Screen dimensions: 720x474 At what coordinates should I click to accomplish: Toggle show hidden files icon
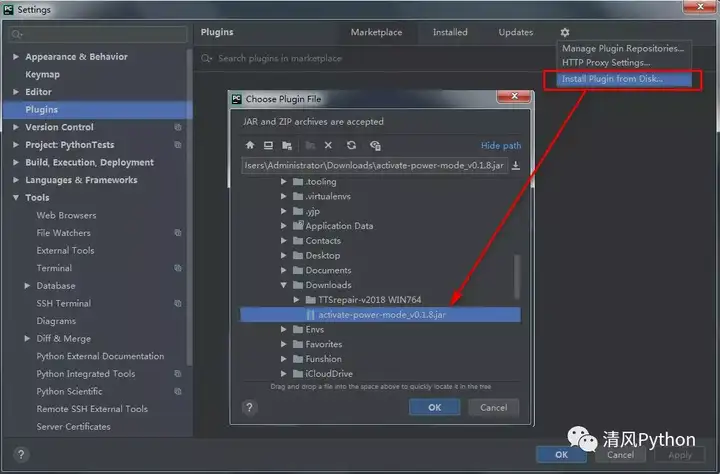tap(375, 145)
